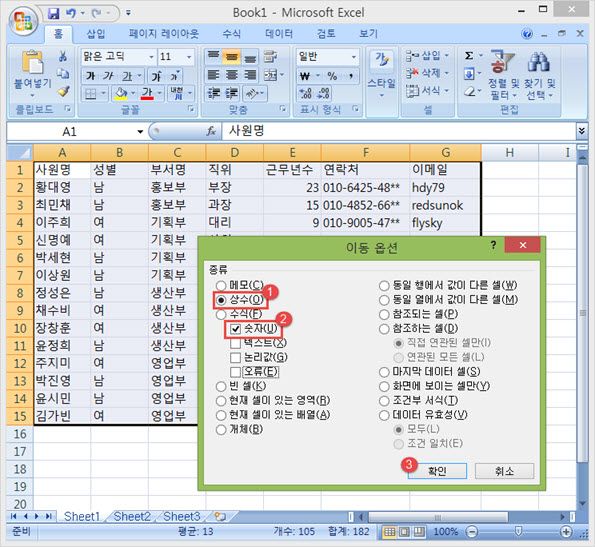Copy selection with the copy icon
The image size is (595, 547).
click(63, 74)
